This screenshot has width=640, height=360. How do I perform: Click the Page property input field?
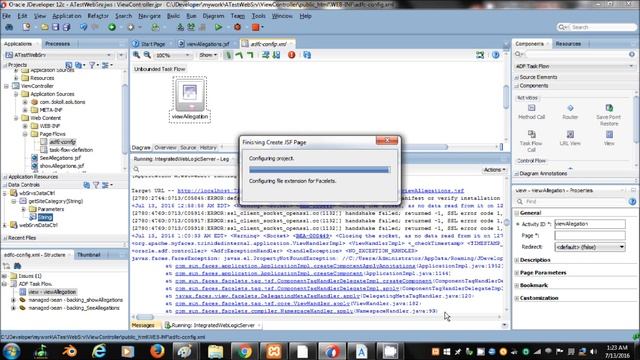[x=590, y=236]
